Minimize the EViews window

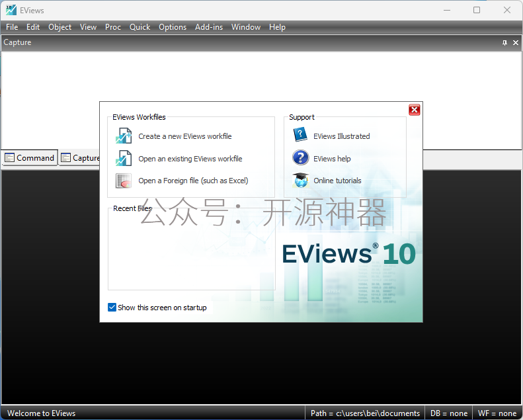tap(447, 11)
